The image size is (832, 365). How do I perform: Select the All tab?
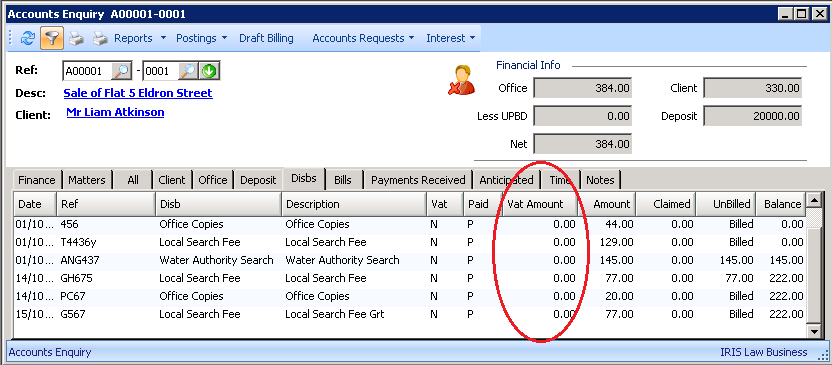[133, 180]
